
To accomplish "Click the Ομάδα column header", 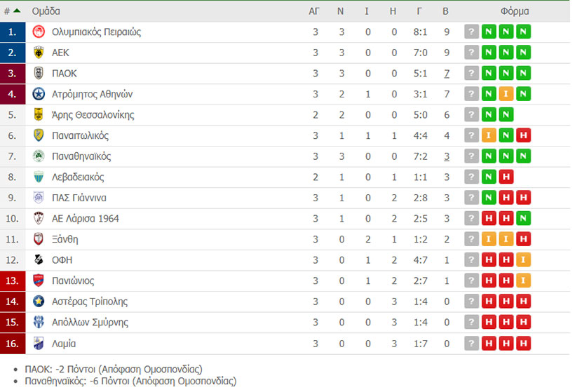I will pos(46,11).
